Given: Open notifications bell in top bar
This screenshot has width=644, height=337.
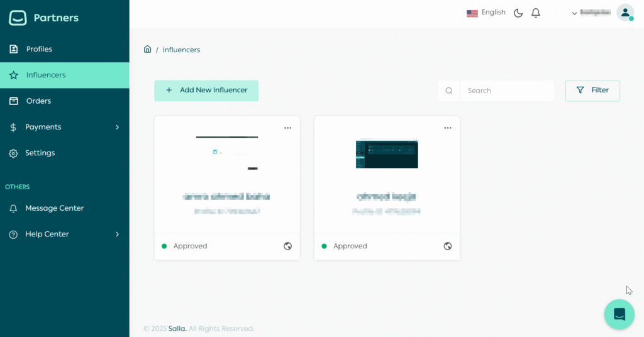Looking at the screenshot, I should click(x=536, y=13).
